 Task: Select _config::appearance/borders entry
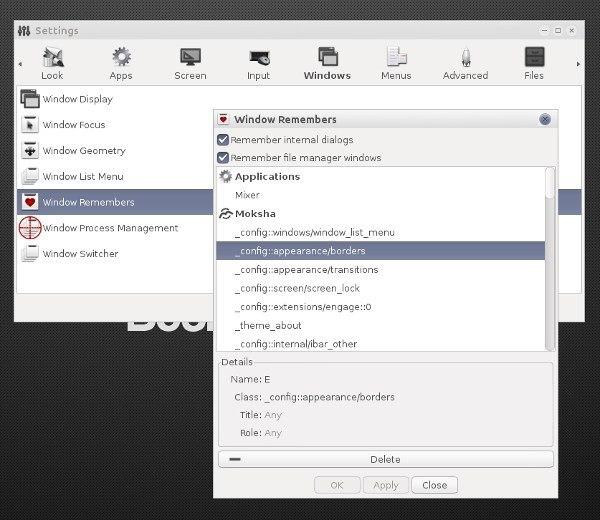(x=381, y=251)
